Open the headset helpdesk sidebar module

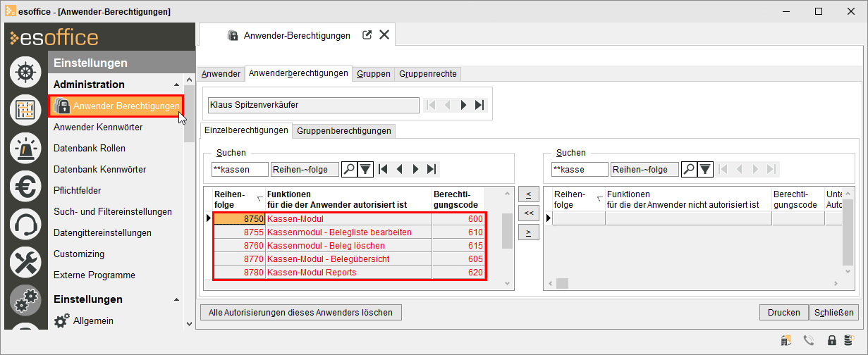click(25, 223)
